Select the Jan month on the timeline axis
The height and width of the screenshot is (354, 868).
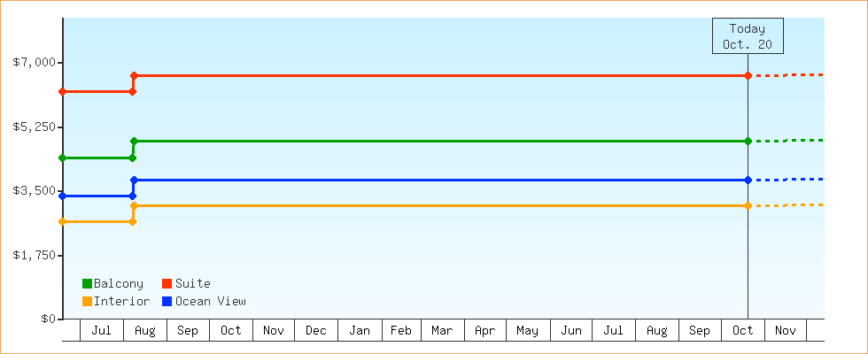point(360,331)
